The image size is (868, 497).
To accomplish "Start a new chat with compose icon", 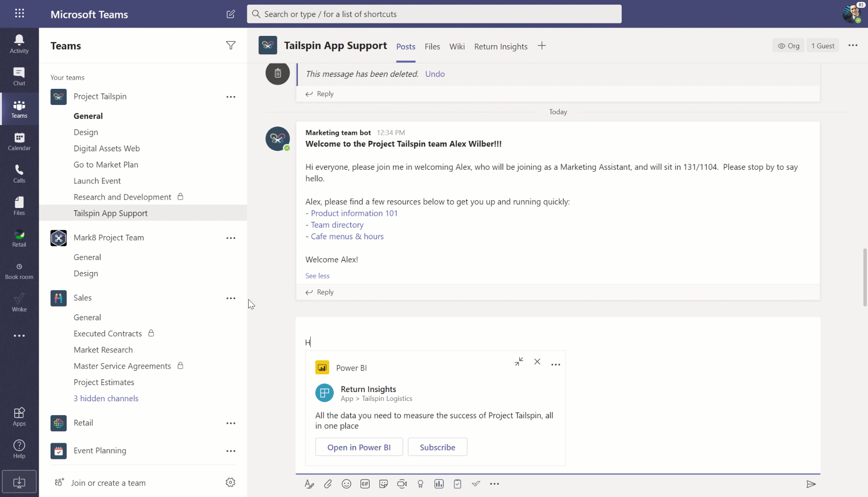I will click(230, 14).
